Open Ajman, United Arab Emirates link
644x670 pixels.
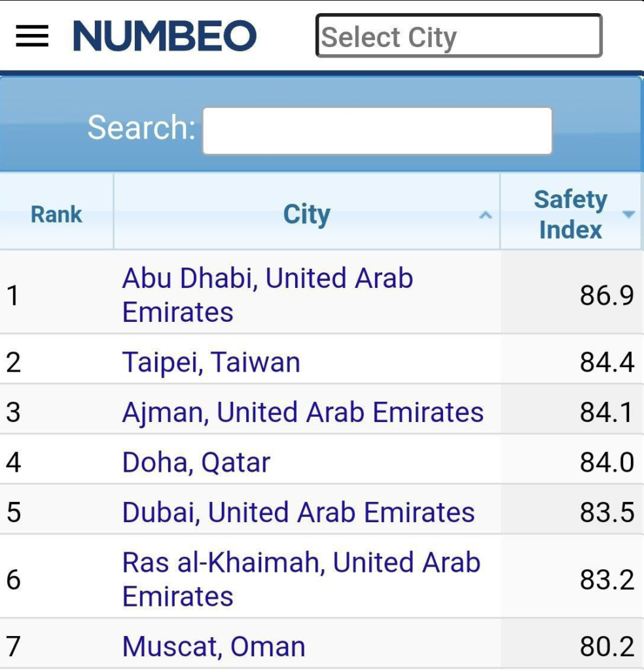point(303,412)
